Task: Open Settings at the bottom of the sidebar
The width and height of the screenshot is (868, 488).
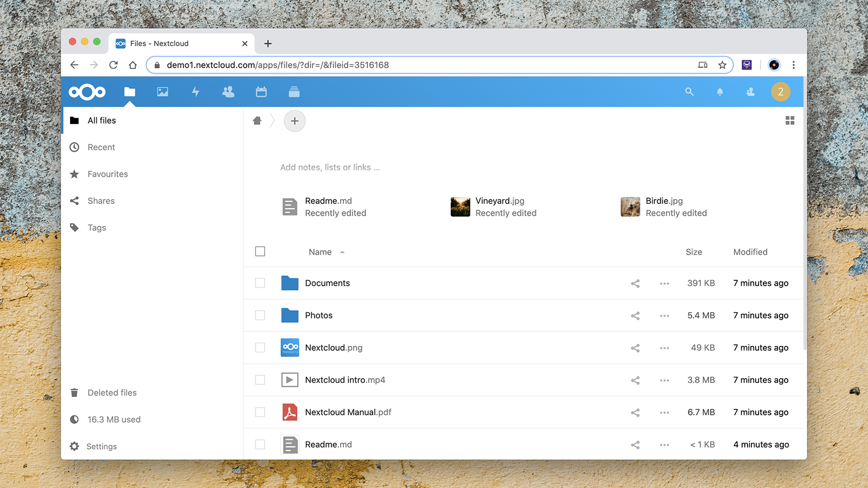Action: coord(101,446)
